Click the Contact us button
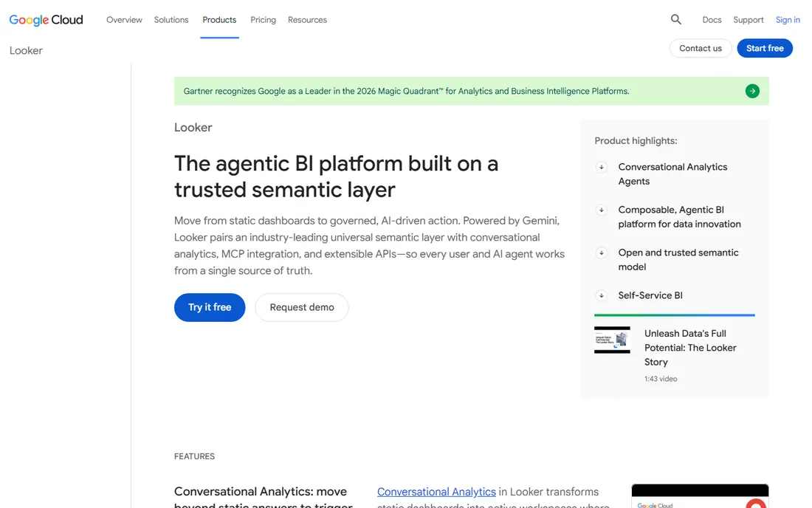Image resolution: width=812 pixels, height=508 pixels. (700, 48)
